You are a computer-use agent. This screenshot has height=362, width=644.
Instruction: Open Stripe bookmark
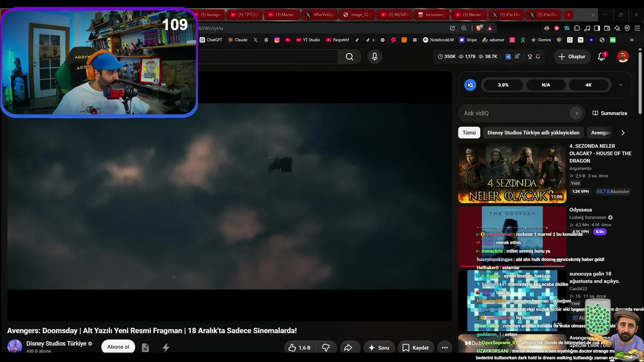(x=468, y=40)
